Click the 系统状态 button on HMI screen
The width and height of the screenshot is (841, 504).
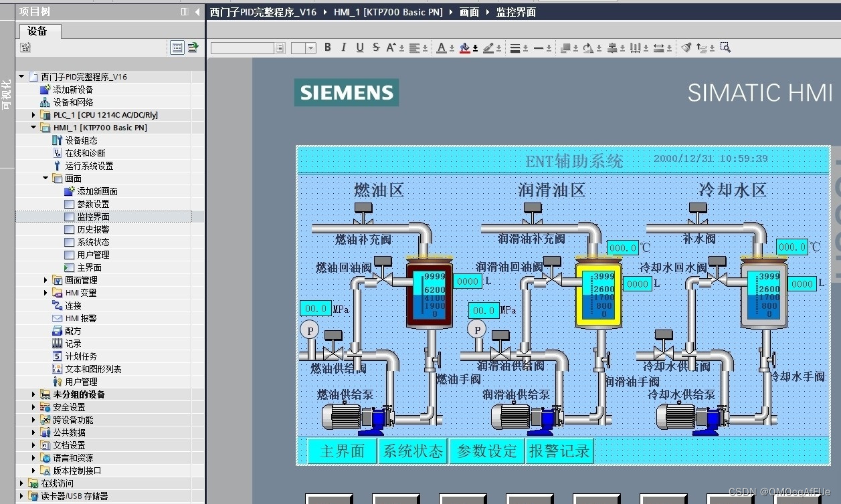coord(413,451)
